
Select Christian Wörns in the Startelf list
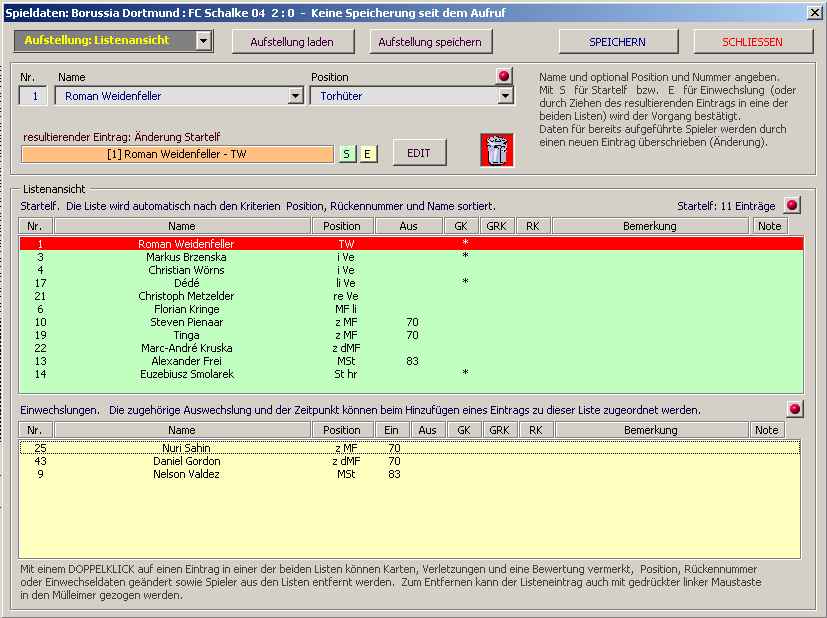(411, 270)
